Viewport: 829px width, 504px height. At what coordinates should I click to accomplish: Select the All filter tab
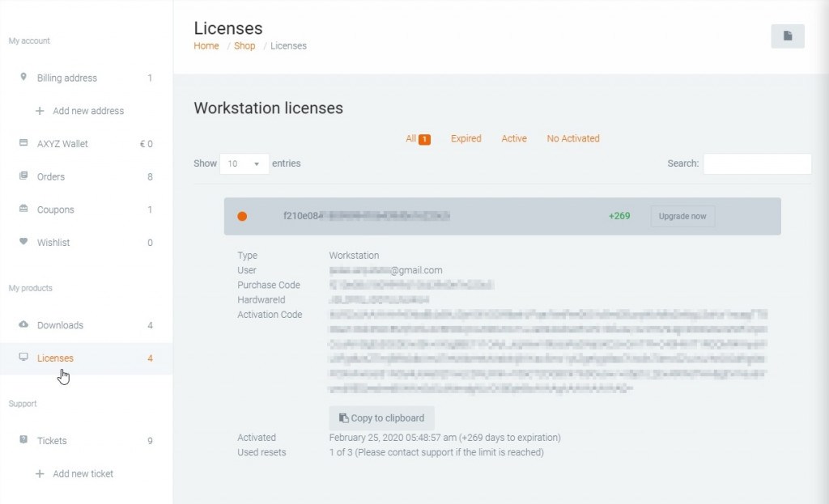(x=411, y=139)
